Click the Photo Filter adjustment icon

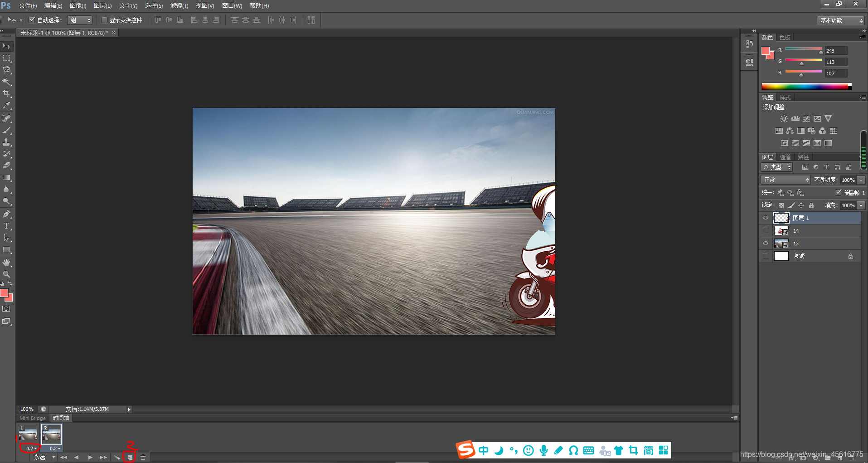[x=812, y=131]
